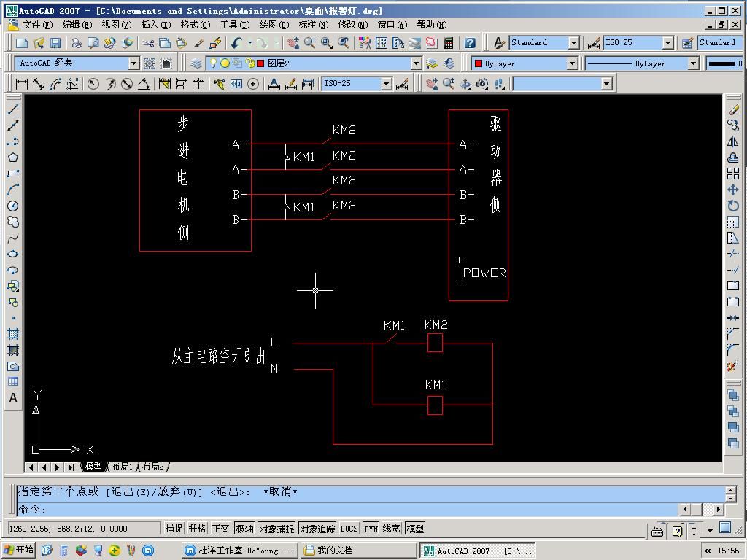Open the Layer Properties Manager icon
Image resolution: width=747 pixels, height=560 pixels.
click(x=196, y=63)
